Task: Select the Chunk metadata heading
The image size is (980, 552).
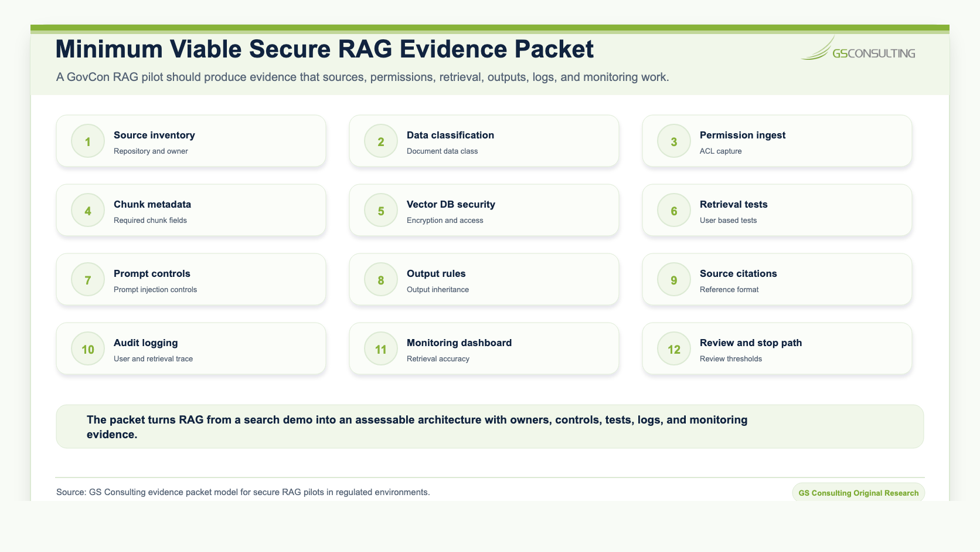Action: (152, 204)
